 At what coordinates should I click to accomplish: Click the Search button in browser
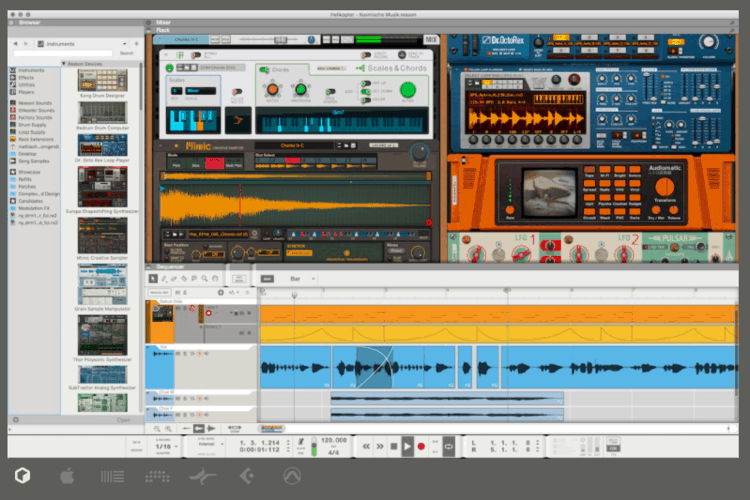pyautogui.click(x=127, y=54)
